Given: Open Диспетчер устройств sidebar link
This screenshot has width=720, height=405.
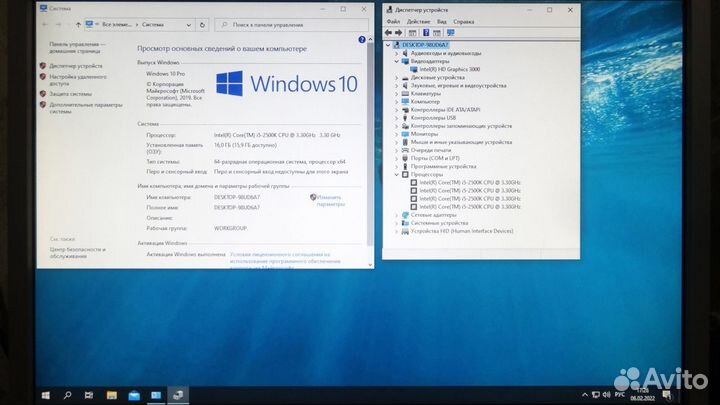Looking at the screenshot, I should [76, 66].
